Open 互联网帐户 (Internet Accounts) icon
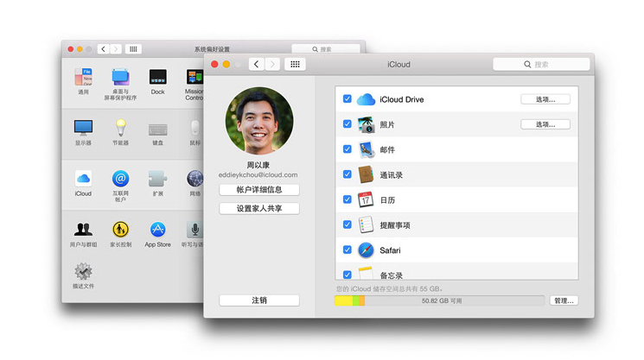This screenshot has height=360, width=644. click(120, 180)
